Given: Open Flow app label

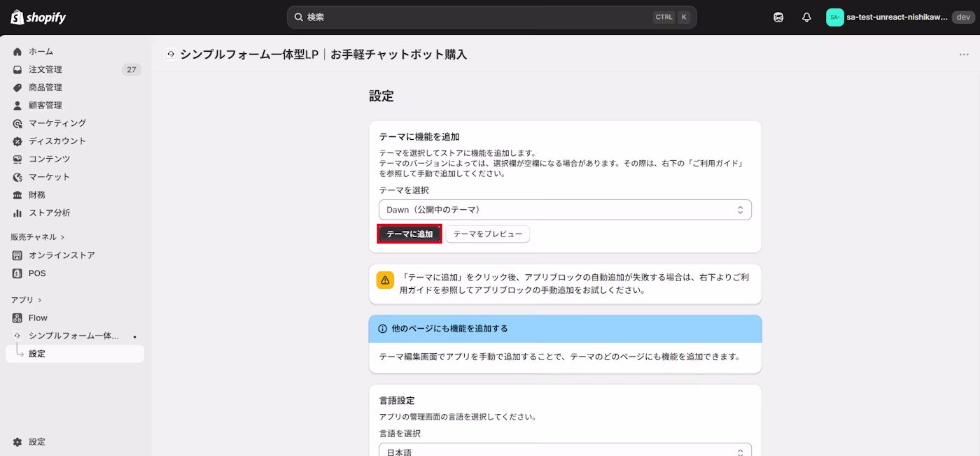Looking at the screenshot, I should 38,318.
